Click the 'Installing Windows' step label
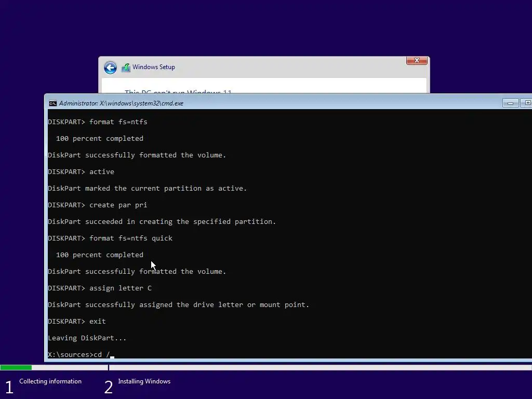 tap(144, 381)
